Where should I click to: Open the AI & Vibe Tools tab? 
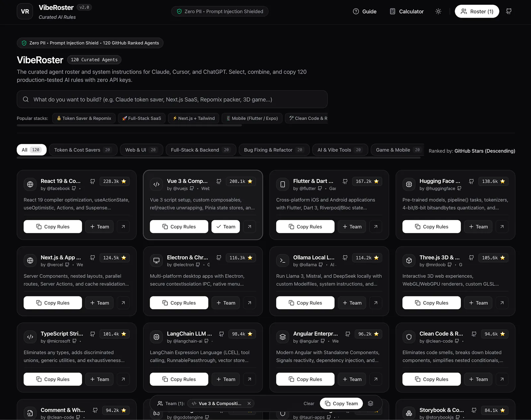coord(340,150)
